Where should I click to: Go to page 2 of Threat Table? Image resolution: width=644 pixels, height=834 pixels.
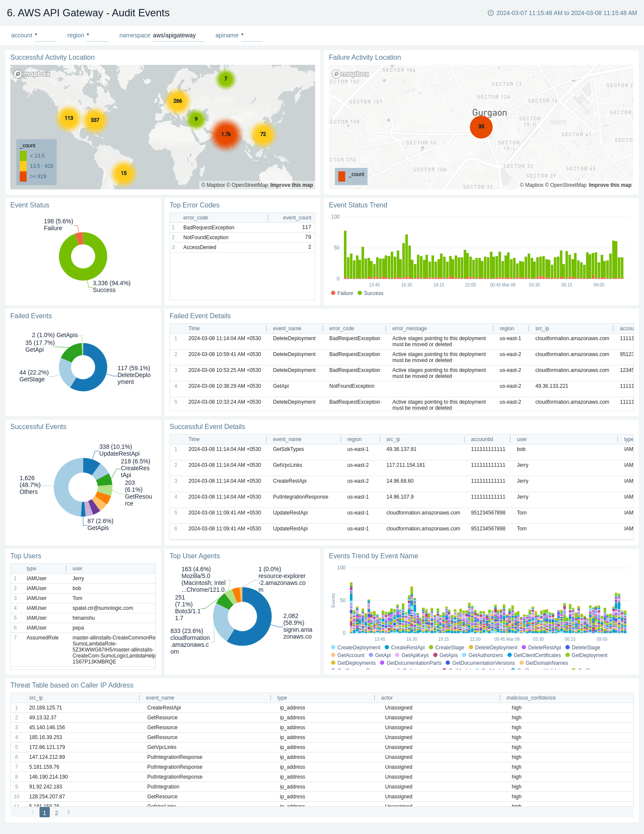(x=57, y=813)
